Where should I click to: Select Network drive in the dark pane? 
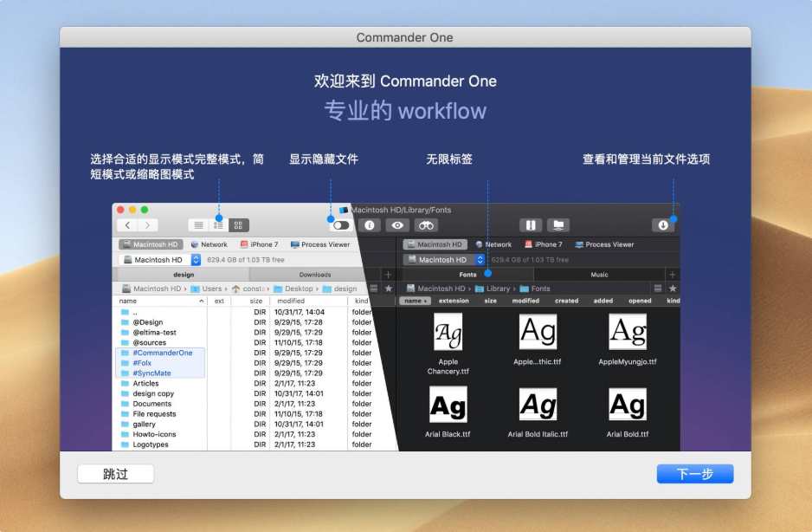[493, 244]
